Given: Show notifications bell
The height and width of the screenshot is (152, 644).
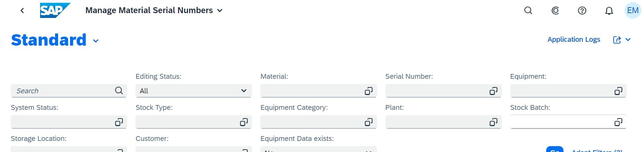Looking at the screenshot, I should coord(609,11).
